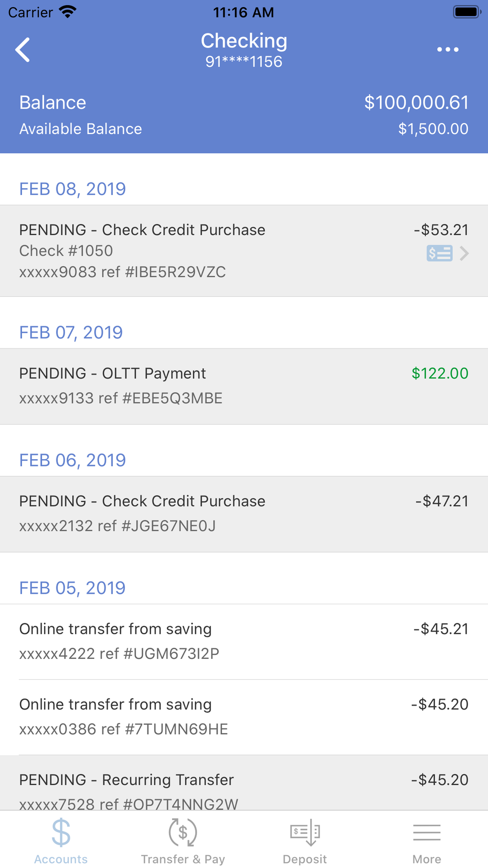Image resolution: width=488 pixels, height=868 pixels.
Task: Open the Transfer & Pay tab label
Action: 183,859
